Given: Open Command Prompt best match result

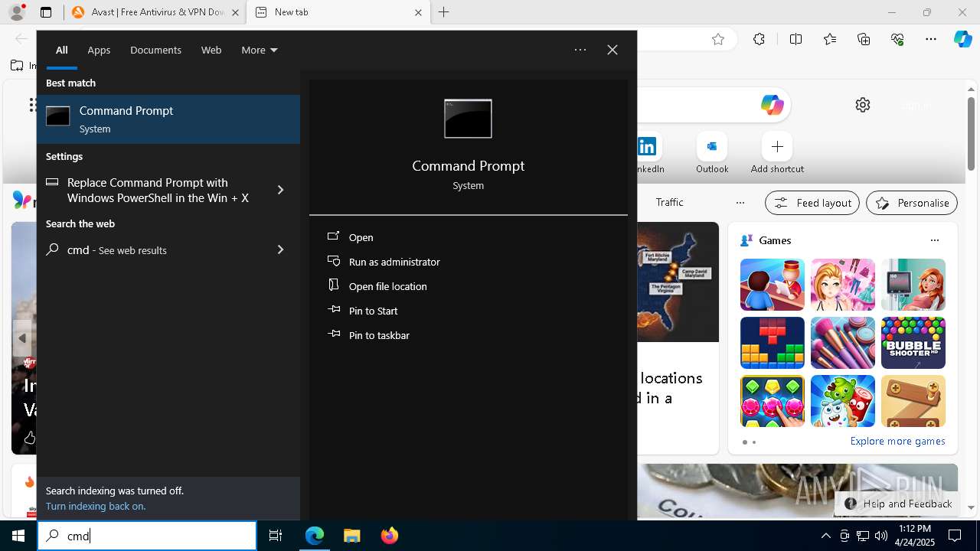Looking at the screenshot, I should click(x=168, y=119).
